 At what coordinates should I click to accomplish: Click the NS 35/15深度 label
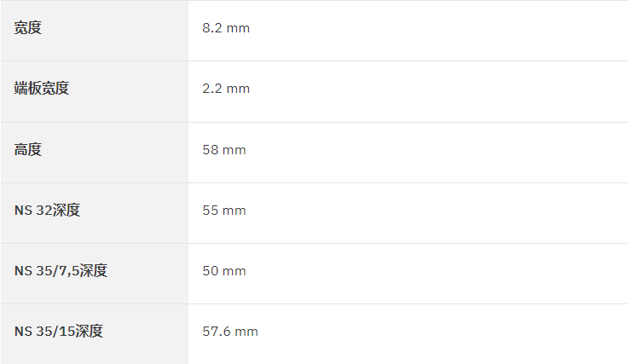click(59, 331)
